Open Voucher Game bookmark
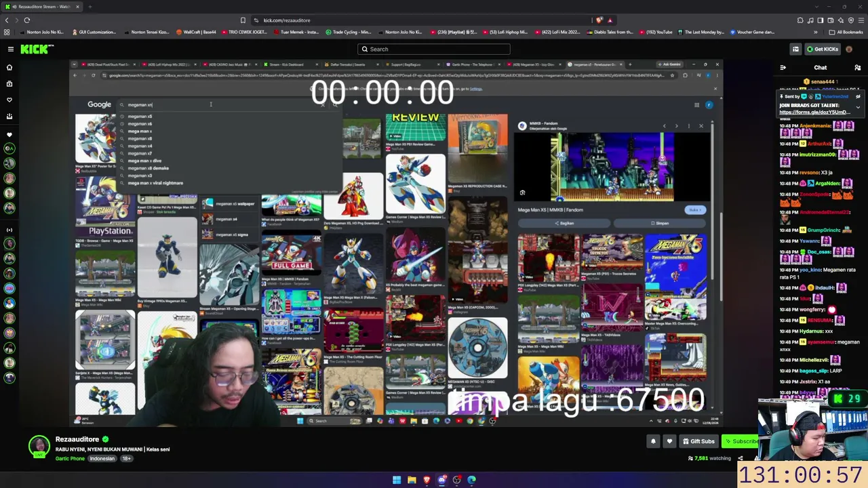 (751, 32)
